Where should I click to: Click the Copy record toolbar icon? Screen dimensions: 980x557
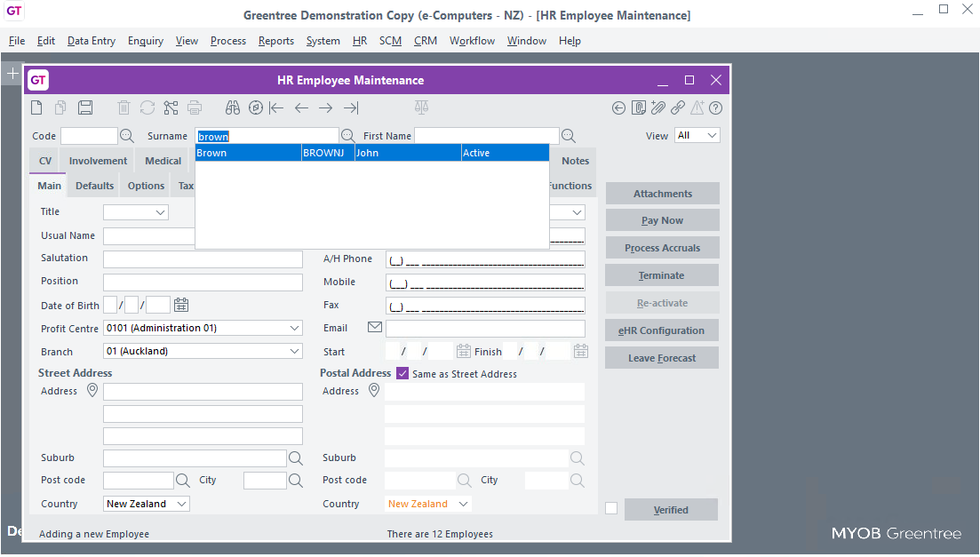click(x=60, y=107)
